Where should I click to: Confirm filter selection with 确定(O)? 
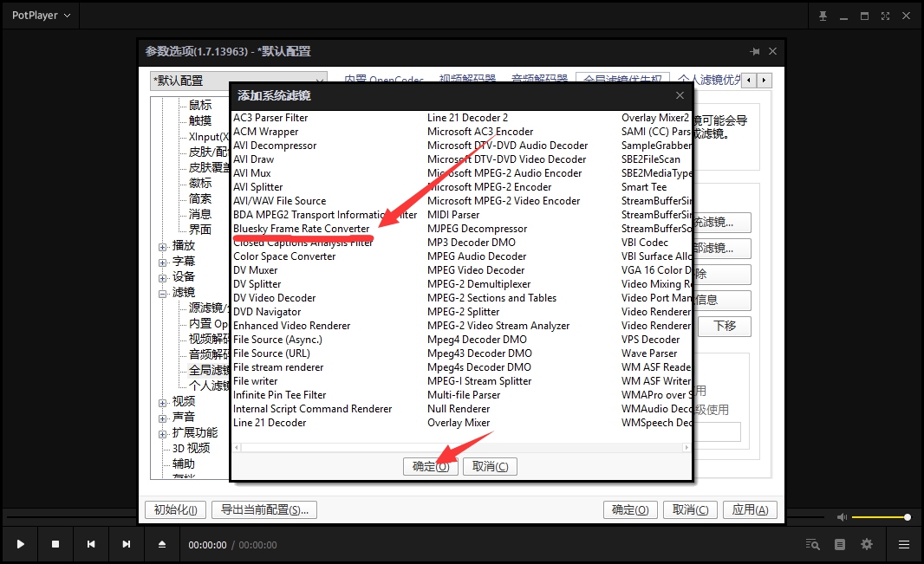coord(431,466)
